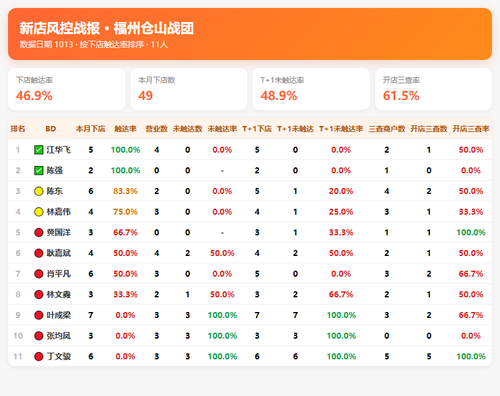The width and height of the screenshot is (500, 396).
Task: Click 张均凤's 100.0% 未触达率 value
Action: coord(222,336)
